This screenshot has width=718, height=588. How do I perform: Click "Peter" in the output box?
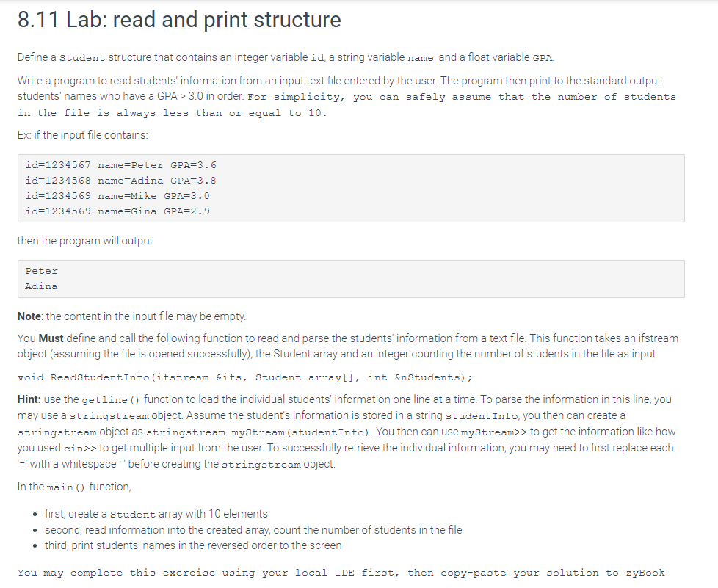point(41,271)
